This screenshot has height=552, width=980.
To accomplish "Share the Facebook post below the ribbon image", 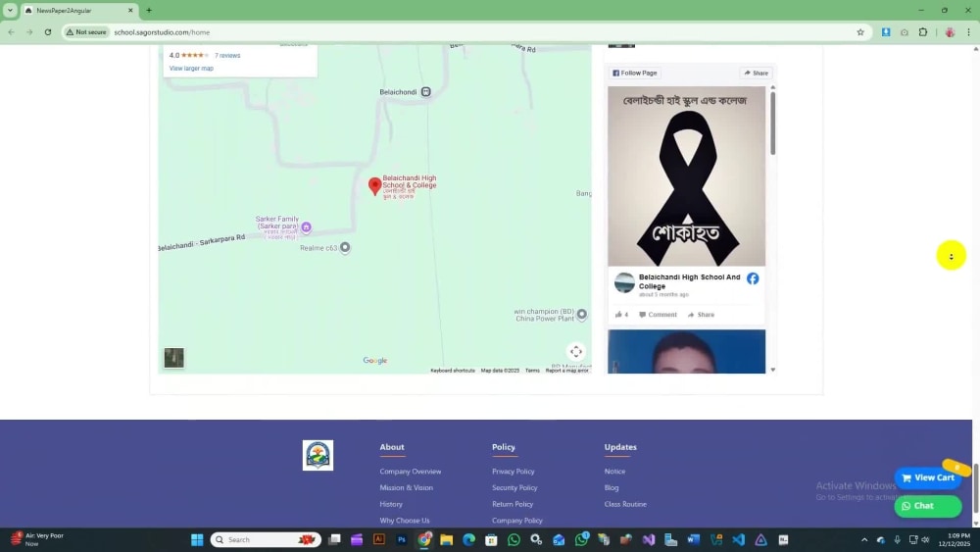I will click(701, 315).
